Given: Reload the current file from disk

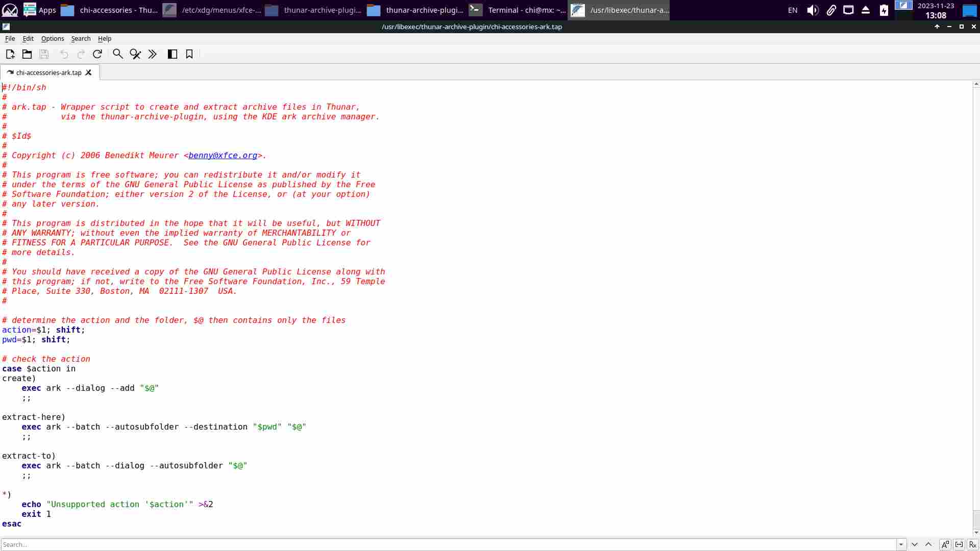Looking at the screenshot, I should (x=97, y=54).
